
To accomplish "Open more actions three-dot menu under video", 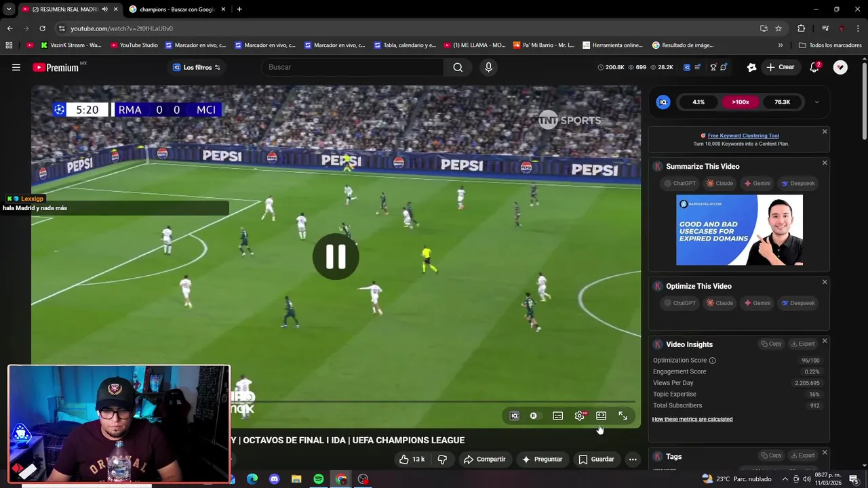I will 632,459.
